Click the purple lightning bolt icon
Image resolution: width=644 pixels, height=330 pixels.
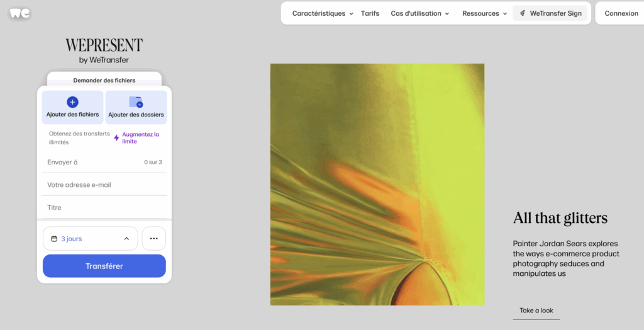116,138
